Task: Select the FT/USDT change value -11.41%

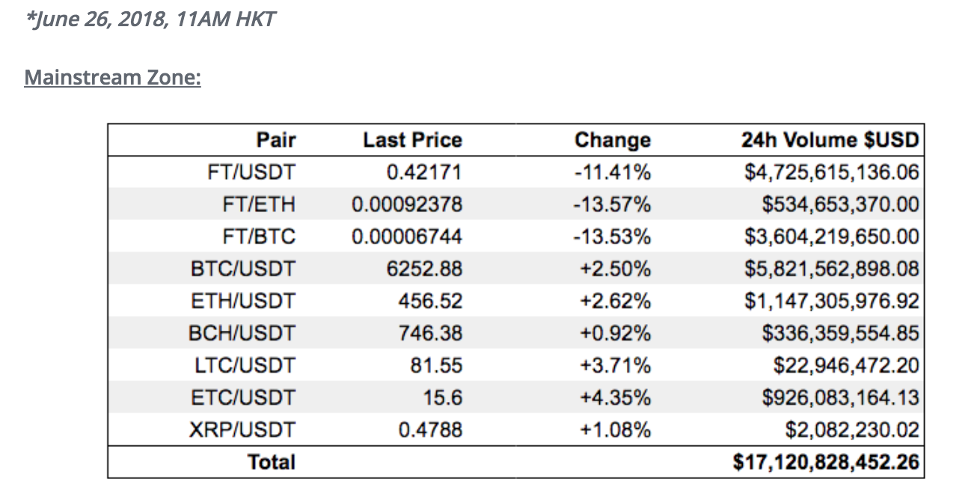Action: [x=612, y=172]
